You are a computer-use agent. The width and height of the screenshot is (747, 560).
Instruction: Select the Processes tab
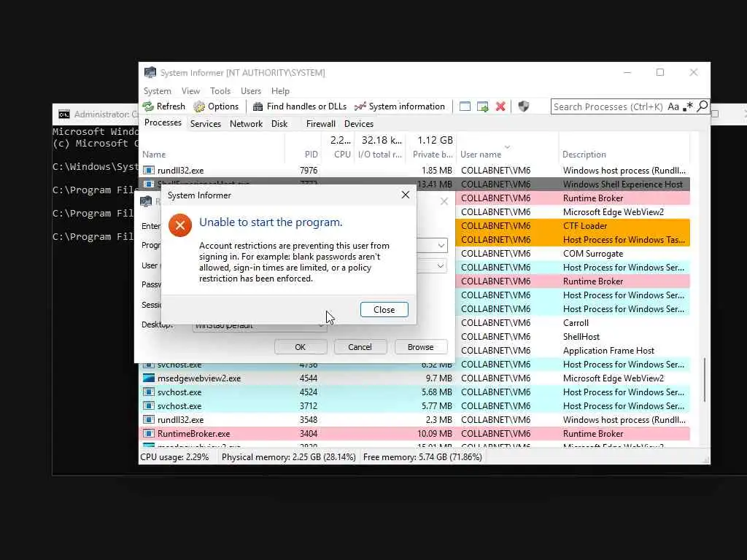tap(163, 122)
